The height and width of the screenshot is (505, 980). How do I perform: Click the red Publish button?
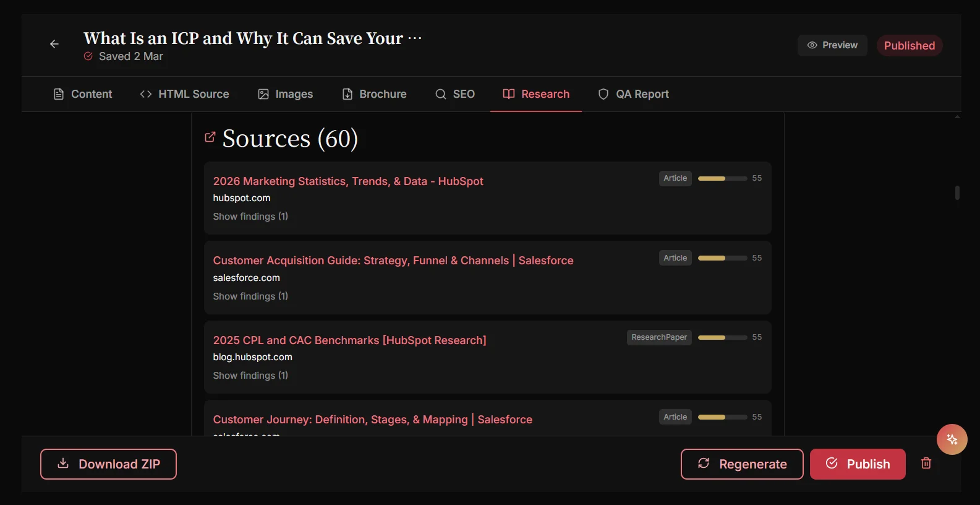pos(858,464)
